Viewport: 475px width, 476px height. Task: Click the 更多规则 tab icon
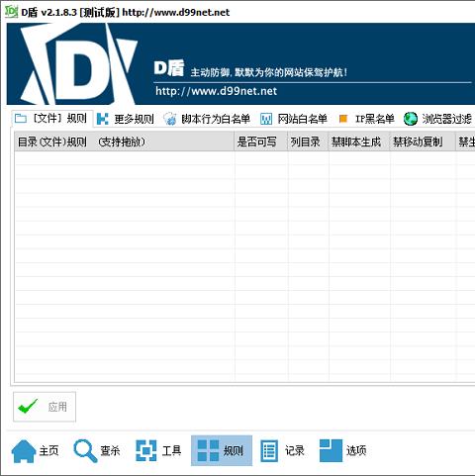(103, 119)
